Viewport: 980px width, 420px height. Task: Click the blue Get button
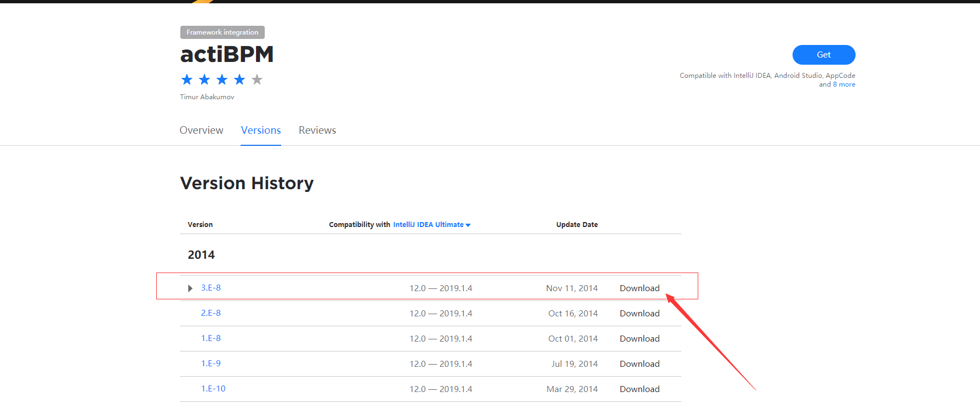pos(824,55)
